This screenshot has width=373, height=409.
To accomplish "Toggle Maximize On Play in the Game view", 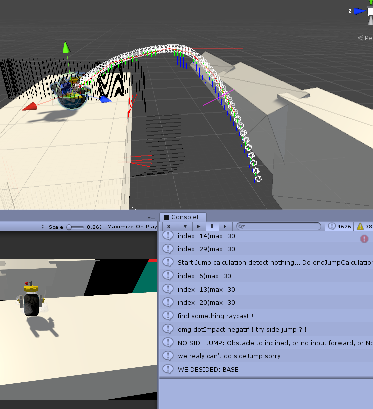I will pyautogui.click(x=132, y=227).
